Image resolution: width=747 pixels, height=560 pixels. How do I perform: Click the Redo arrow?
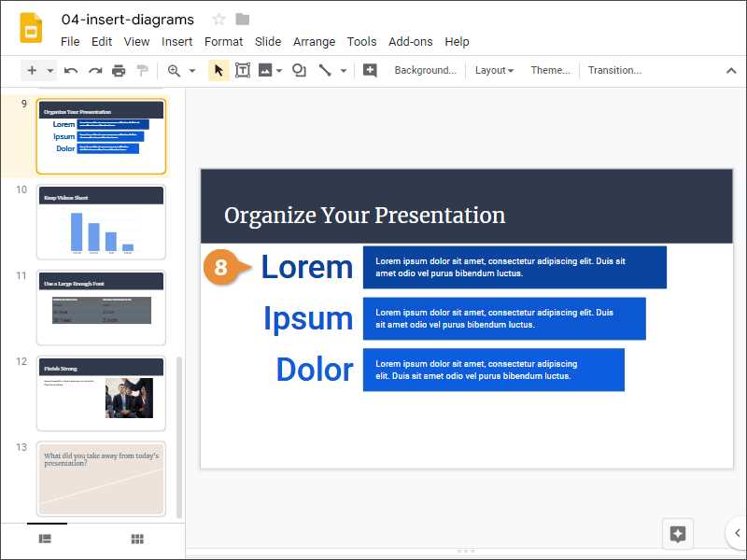pyautogui.click(x=95, y=71)
